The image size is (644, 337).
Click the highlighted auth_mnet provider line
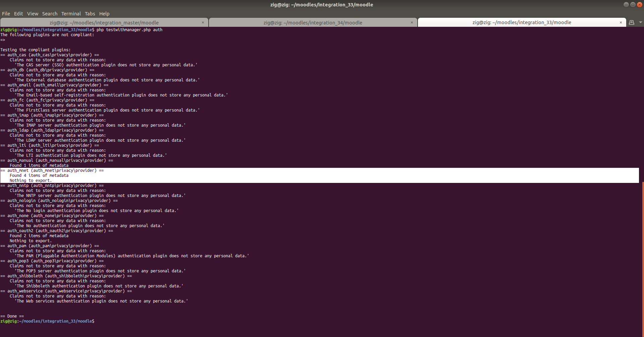pyautogui.click(x=52, y=171)
